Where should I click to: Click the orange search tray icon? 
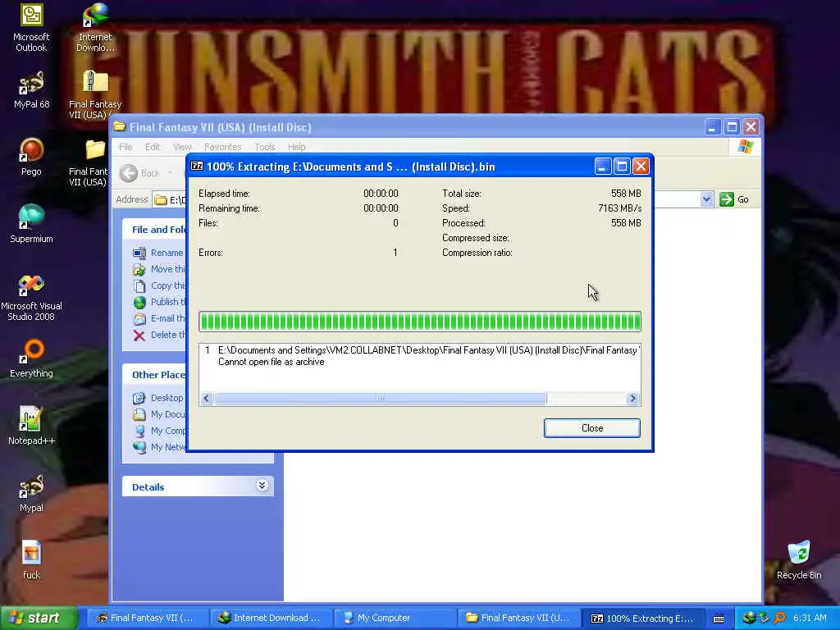point(779,618)
